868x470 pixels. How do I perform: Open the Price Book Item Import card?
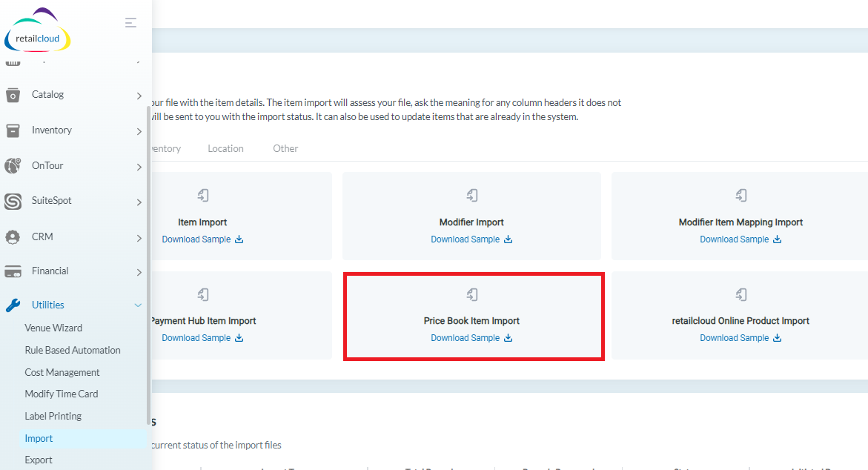474,316
